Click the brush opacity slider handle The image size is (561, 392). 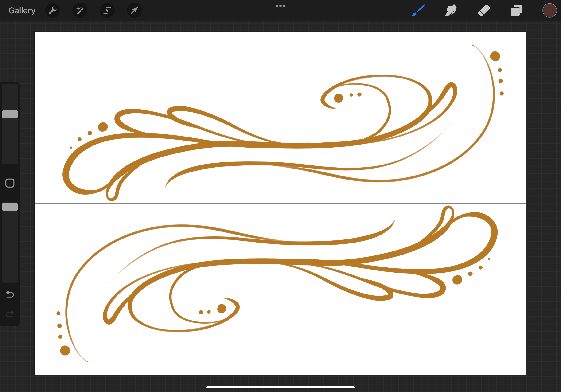(10, 207)
